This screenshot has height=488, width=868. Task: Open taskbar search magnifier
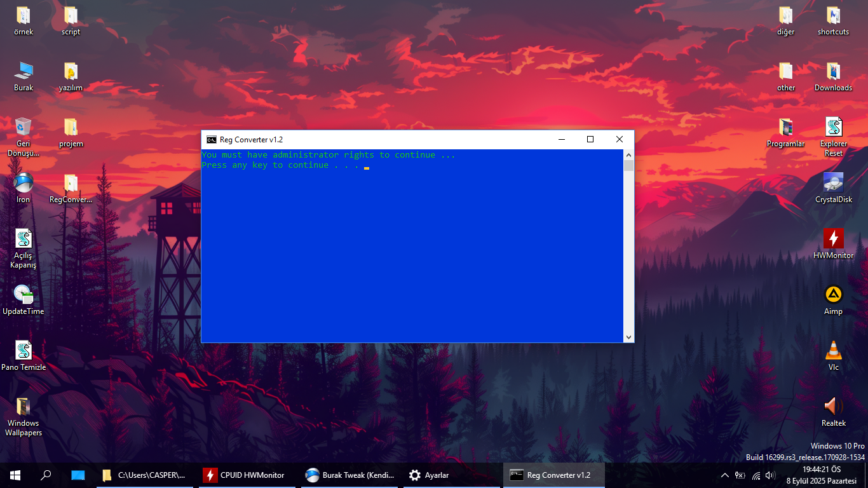tap(46, 475)
